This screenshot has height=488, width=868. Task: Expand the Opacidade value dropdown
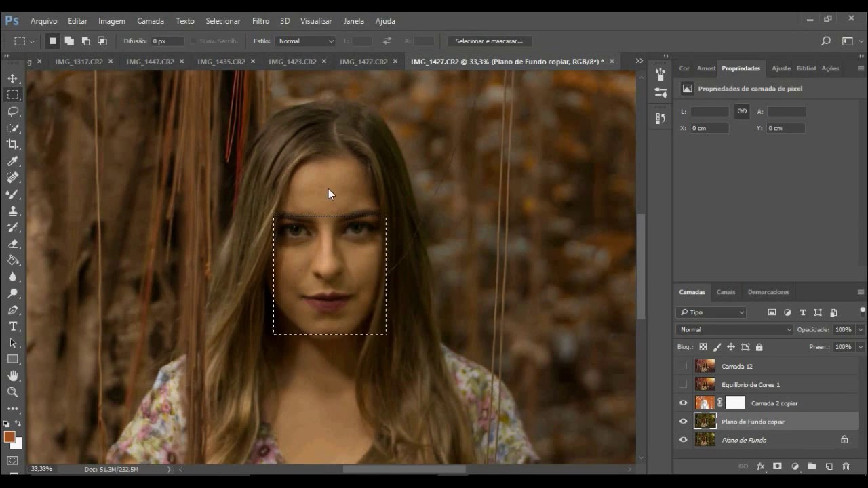860,329
